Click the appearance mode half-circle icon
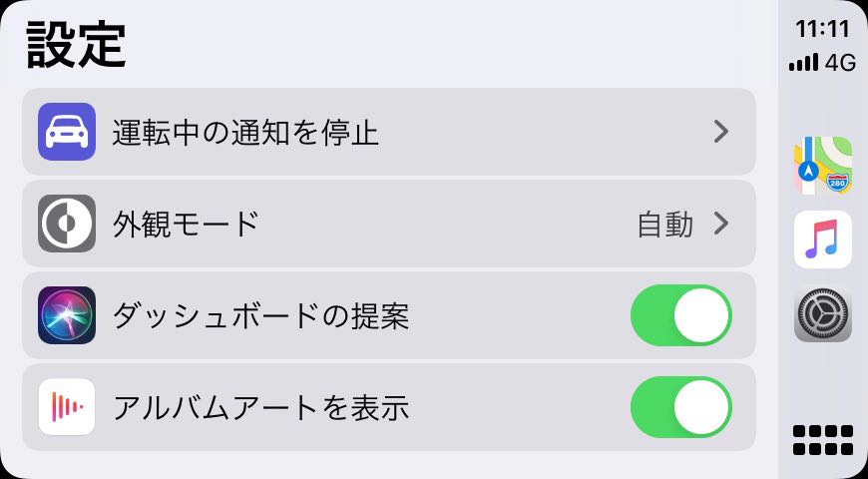 [67, 224]
